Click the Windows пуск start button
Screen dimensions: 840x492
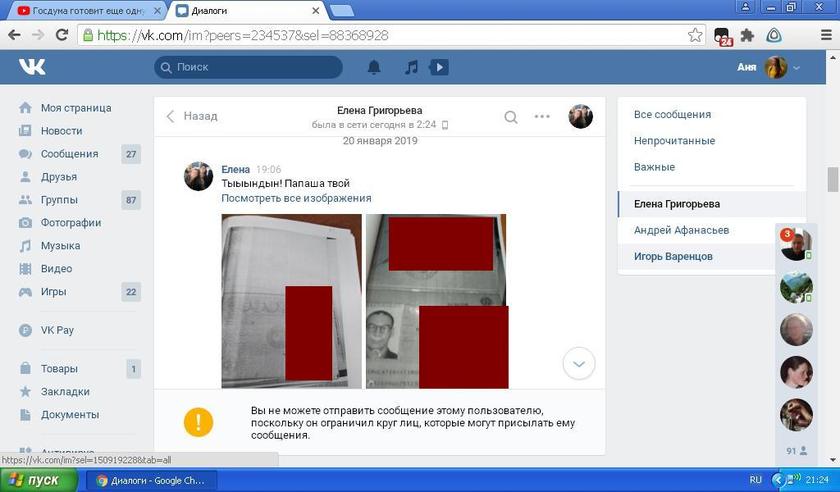click(x=37, y=480)
